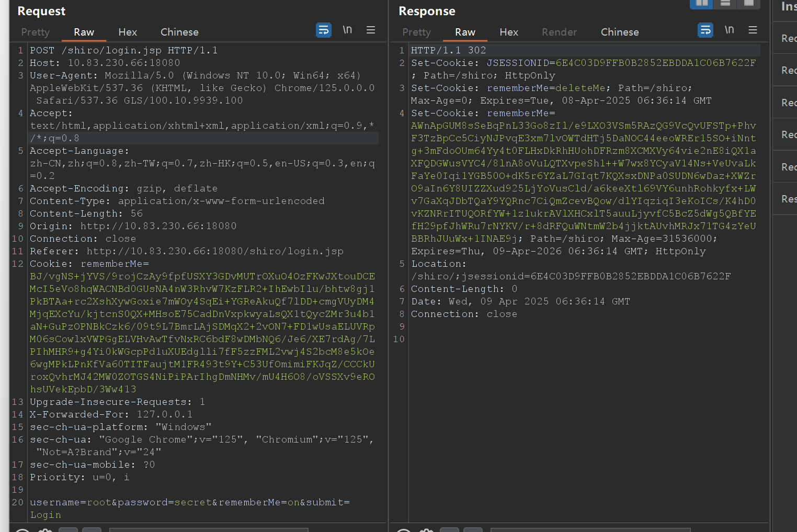Screen dimensions: 797x532
Task: Switch Response view to the Pretty tab
Action: click(417, 32)
